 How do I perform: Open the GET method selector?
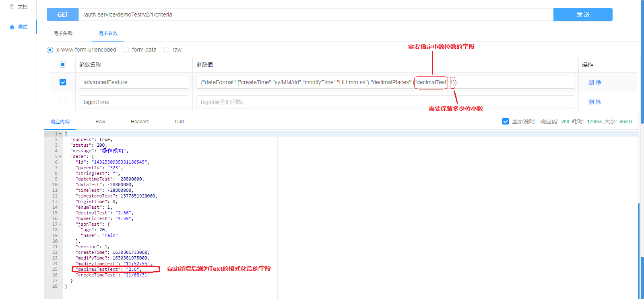pyautogui.click(x=62, y=15)
